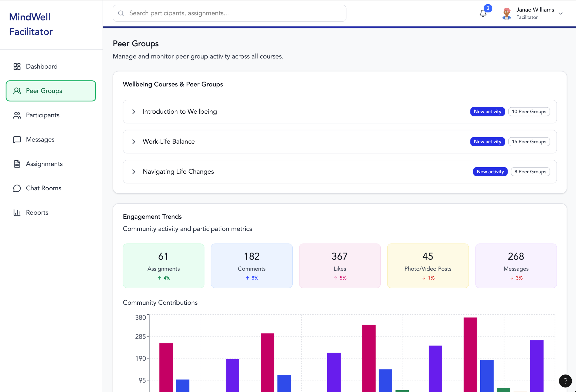Open the user account dropdown chevron
The image size is (576, 392).
560,13
